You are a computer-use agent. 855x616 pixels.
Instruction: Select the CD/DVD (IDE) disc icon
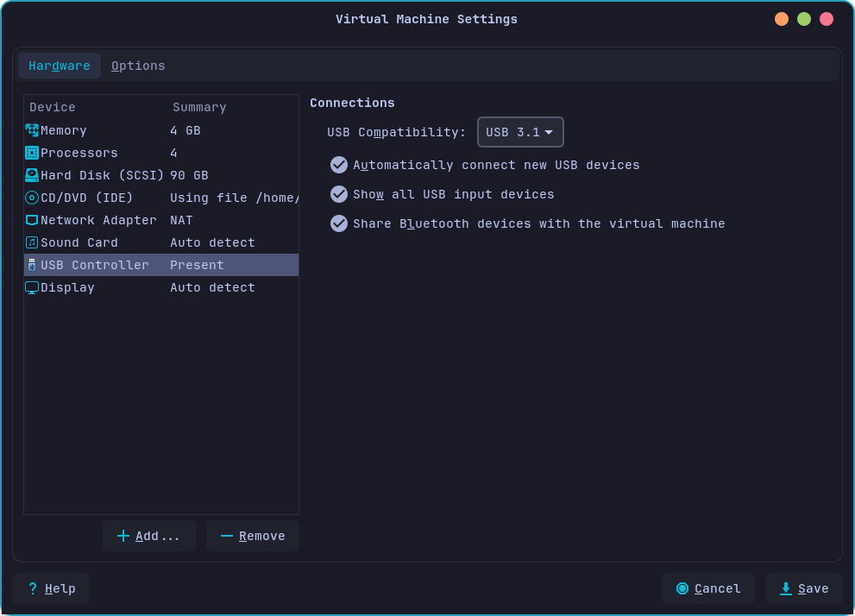coord(32,198)
